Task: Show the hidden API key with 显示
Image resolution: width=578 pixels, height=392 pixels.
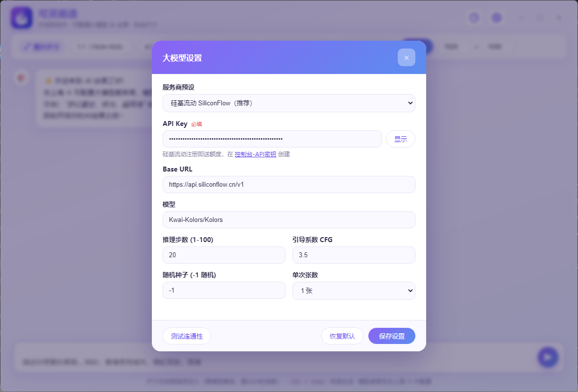Action: pyautogui.click(x=400, y=139)
